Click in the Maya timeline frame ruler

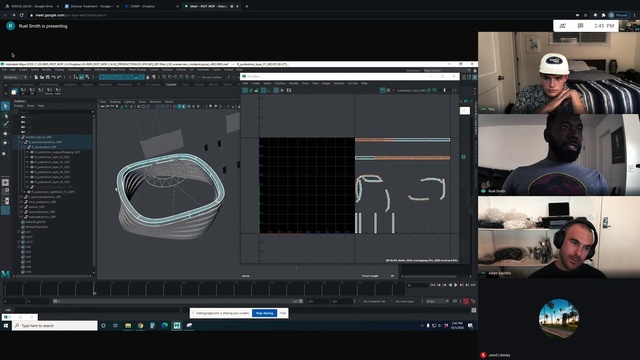point(204,289)
